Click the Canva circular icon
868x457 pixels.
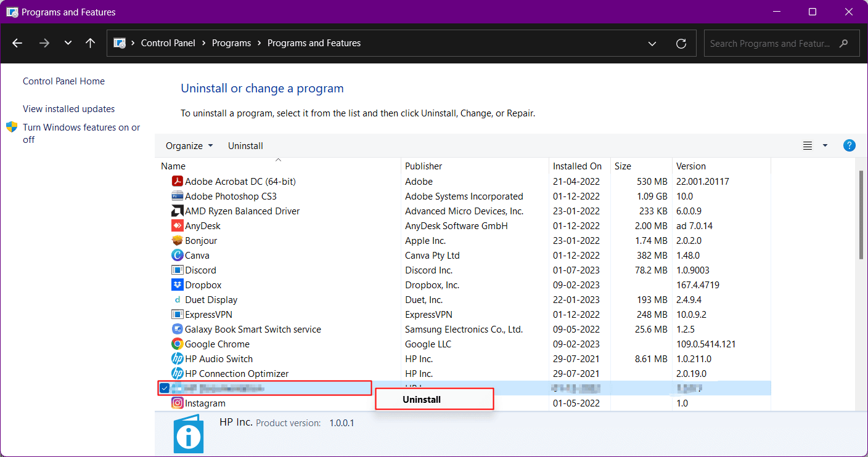point(178,256)
